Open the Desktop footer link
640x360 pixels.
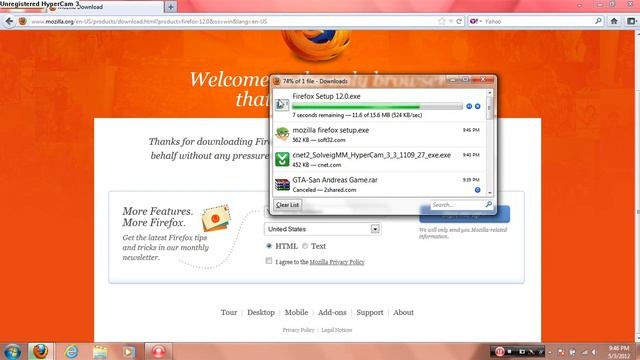click(x=261, y=312)
